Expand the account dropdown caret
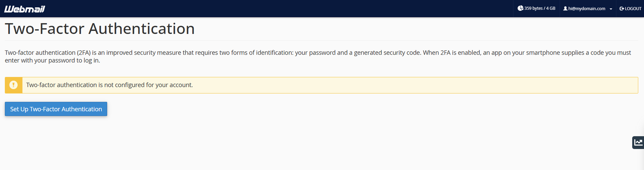This screenshot has height=170, width=644. pos(611,9)
